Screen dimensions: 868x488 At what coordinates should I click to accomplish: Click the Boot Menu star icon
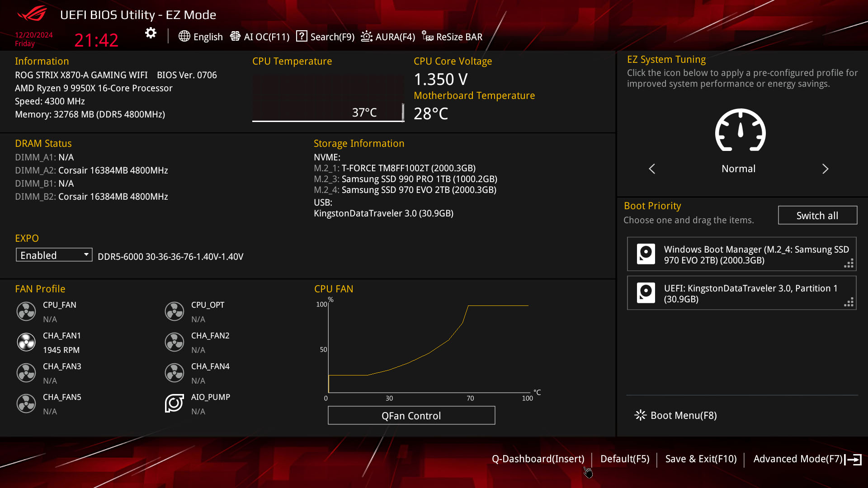pos(640,415)
